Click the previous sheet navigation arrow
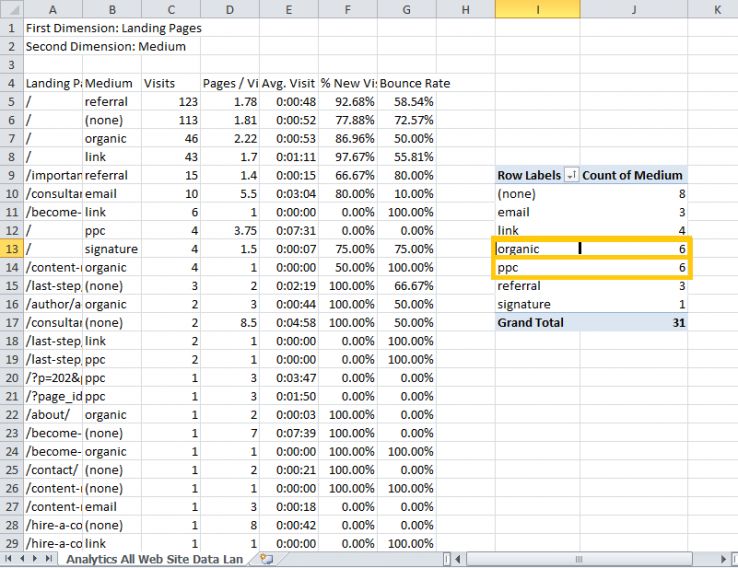Viewport: 738px width, 568px height. [x=21, y=559]
